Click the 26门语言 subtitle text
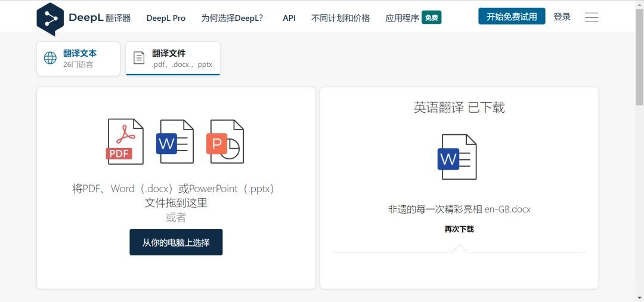Viewport: 644px width, 302px height. click(78, 64)
